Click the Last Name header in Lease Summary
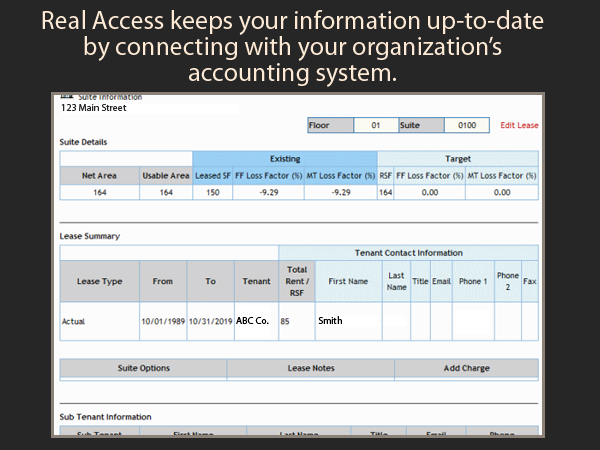600x450 pixels. coord(396,281)
